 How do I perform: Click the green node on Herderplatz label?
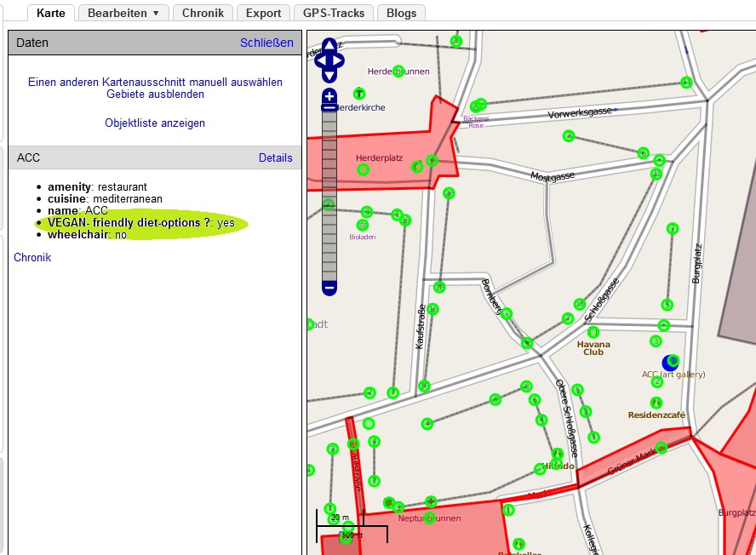[364, 170]
